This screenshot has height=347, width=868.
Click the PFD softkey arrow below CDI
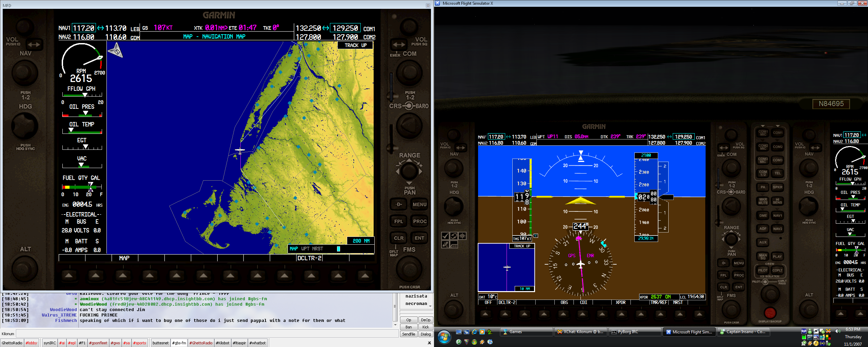[583, 314]
